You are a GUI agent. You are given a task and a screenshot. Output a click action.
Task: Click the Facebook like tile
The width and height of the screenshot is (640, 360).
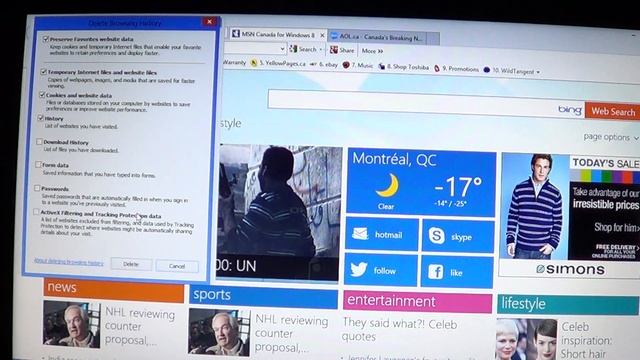click(457, 272)
